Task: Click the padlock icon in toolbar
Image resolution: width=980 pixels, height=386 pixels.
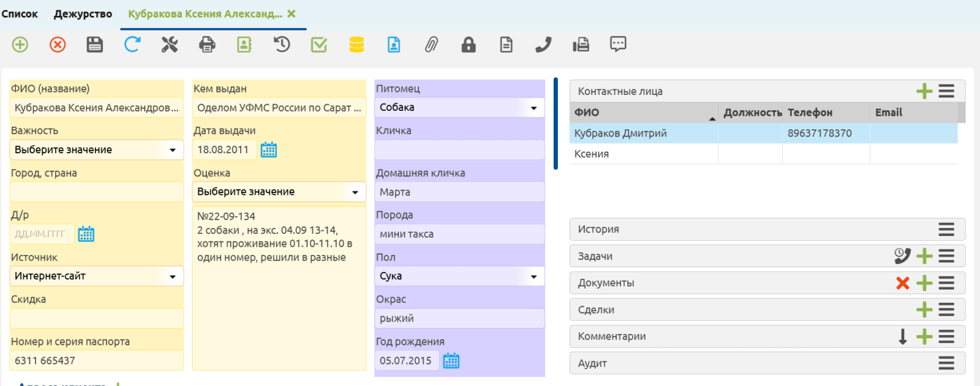Action: pyautogui.click(x=469, y=45)
